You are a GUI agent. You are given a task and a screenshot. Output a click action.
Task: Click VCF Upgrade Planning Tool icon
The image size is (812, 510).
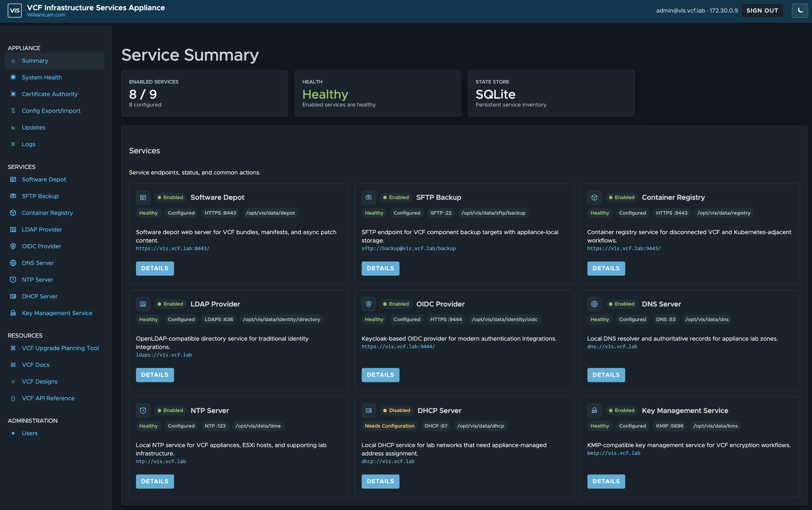click(x=13, y=348)
